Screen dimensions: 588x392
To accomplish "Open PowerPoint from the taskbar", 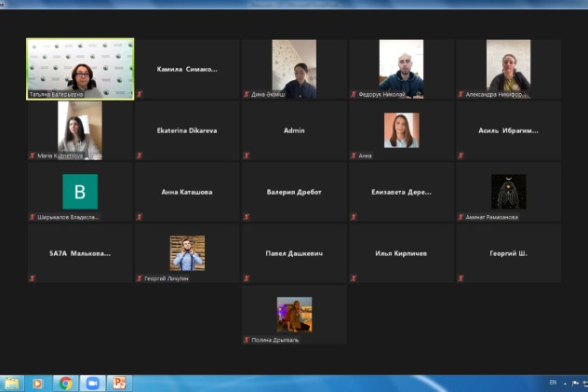I will (119, 383).
